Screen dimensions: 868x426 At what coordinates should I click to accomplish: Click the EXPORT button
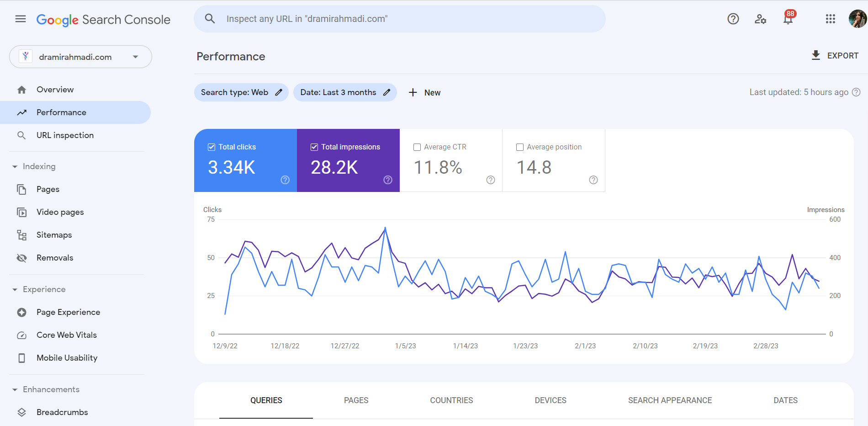836,55
